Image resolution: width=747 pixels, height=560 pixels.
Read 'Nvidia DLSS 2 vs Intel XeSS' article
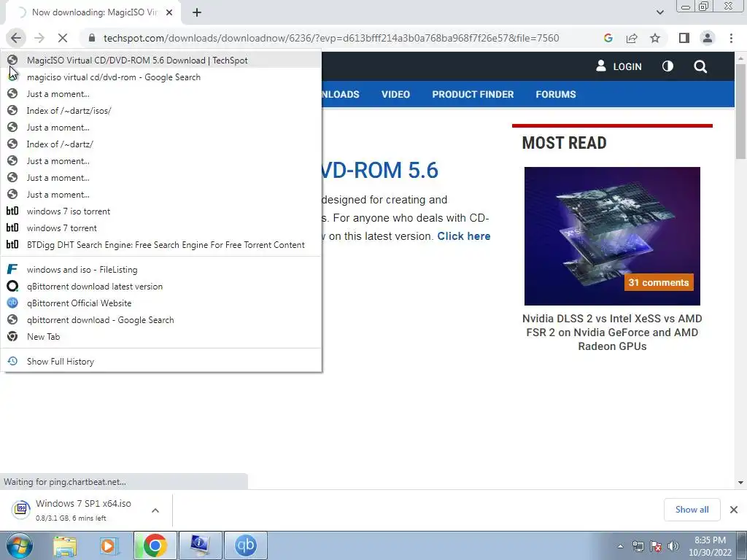pos(612,332)
